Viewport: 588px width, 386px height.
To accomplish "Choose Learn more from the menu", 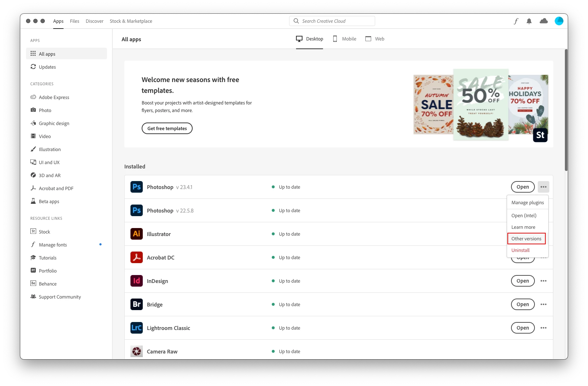I will [x=528, y=227].
